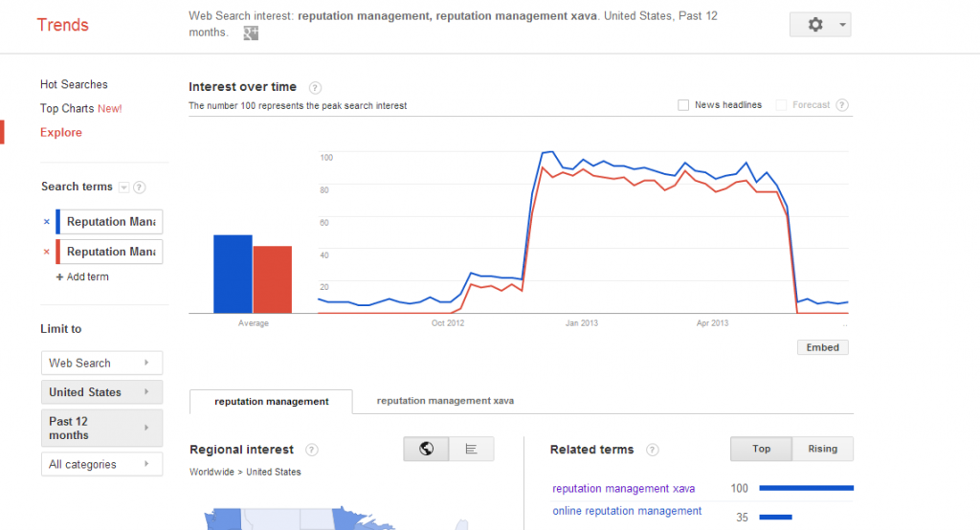This screenshot has width=980, height=530.
Task: Click the Embed button
Action: (822, 347)
